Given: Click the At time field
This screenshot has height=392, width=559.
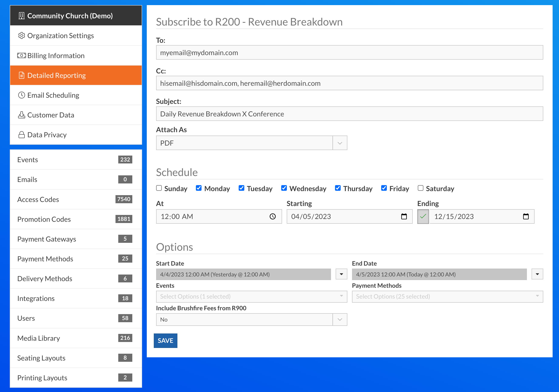Looking at the screenshot, I should coord(219,216).
